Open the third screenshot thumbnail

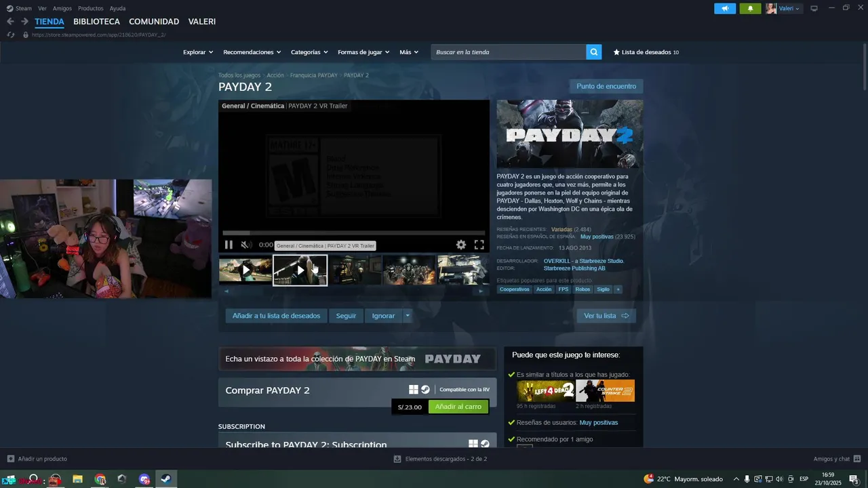point(355,270)
